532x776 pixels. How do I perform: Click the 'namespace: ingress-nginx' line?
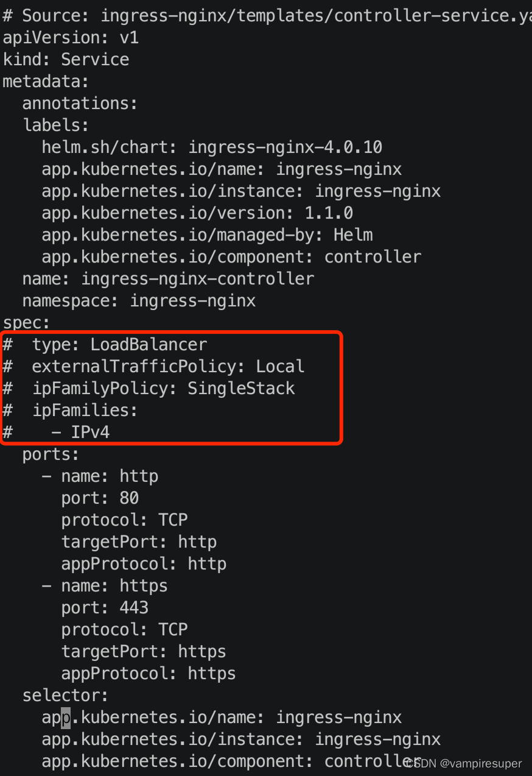[139, 301]
